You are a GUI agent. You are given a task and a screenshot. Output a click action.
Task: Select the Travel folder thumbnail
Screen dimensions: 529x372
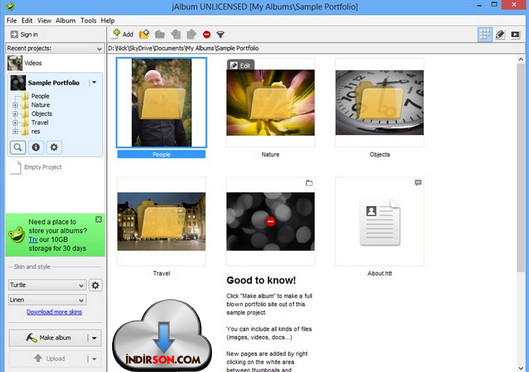(161, 222)
